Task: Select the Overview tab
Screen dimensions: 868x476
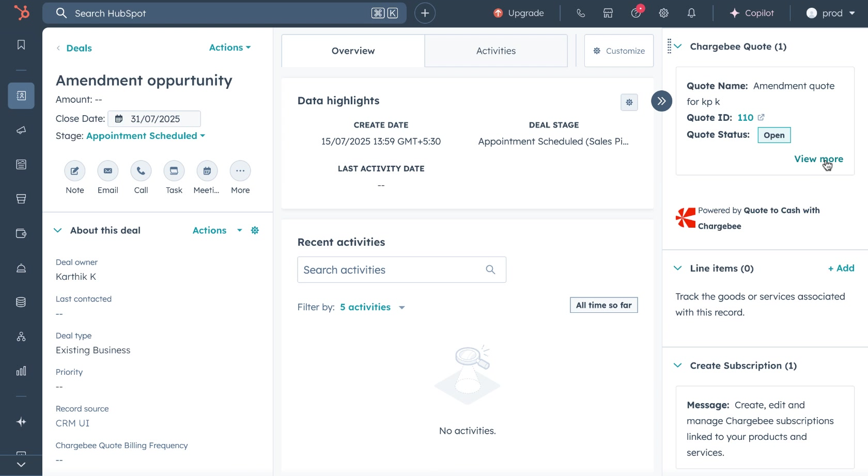Action: [x=353, y=51]
